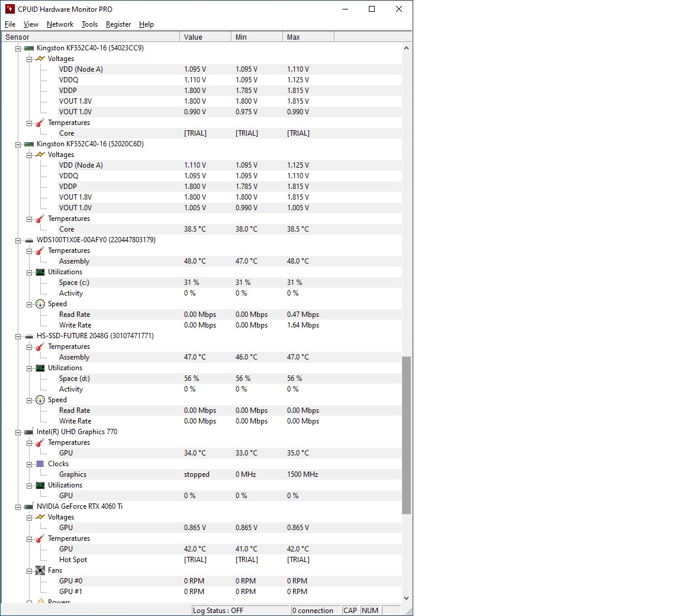
Task: Click the CPUID Hardware Monitor app icon in title bar
Action: click(9, 9)
